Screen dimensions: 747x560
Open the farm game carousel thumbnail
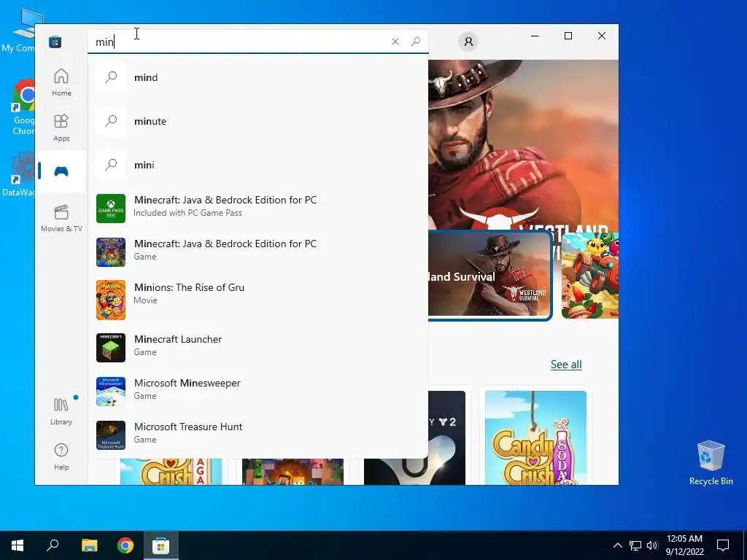point(589,275)
